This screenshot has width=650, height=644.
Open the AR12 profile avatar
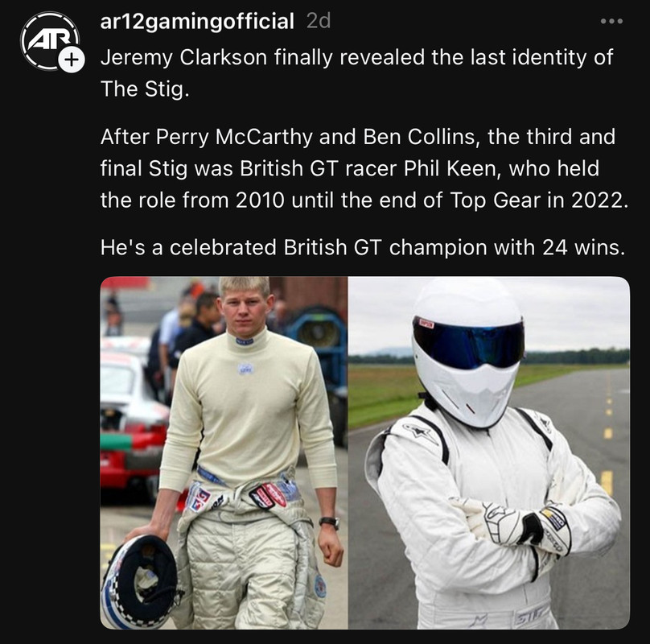click(50, 41)
